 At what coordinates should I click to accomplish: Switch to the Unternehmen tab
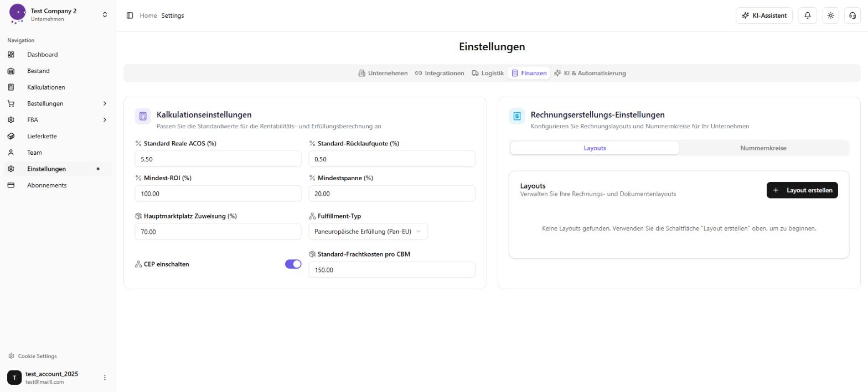(x=383, y=73)
